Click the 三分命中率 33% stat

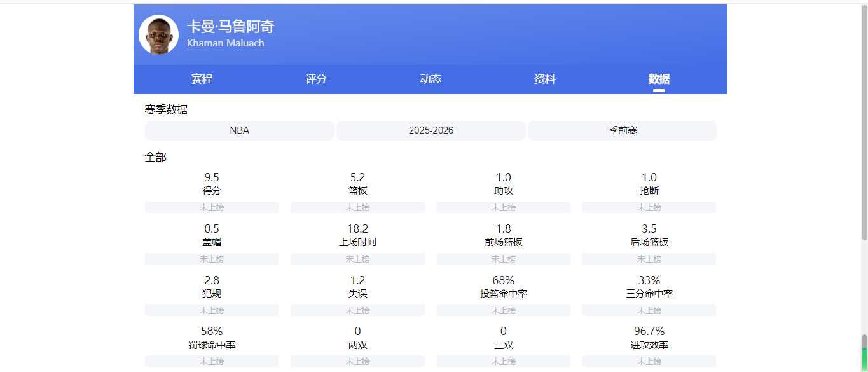pyautogui.click(x=649, y=287)
